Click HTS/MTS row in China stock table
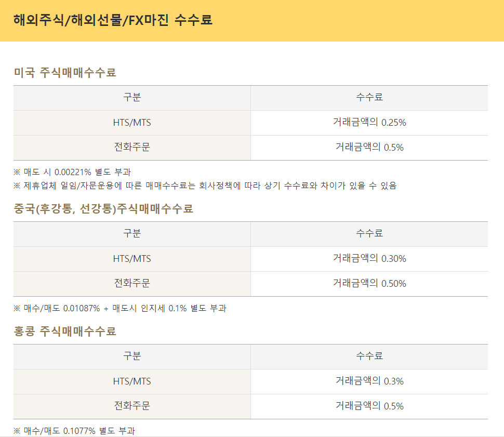The height and width of the screenshot is (437, 504). pyautogui.click(x=132, y=259)
